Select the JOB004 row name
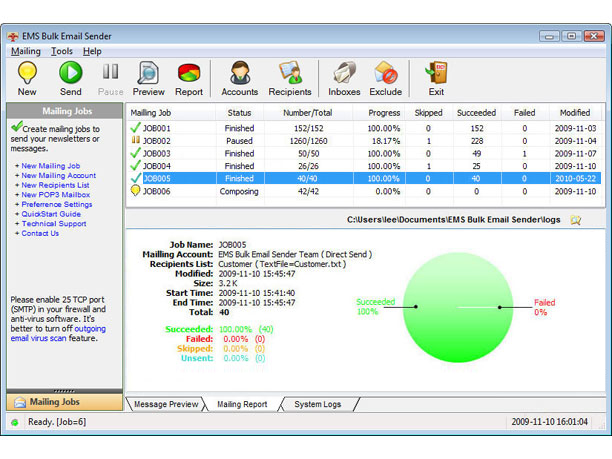Viewport: 612px width, 459px height. pyautogui.click(x=157, y=166)
